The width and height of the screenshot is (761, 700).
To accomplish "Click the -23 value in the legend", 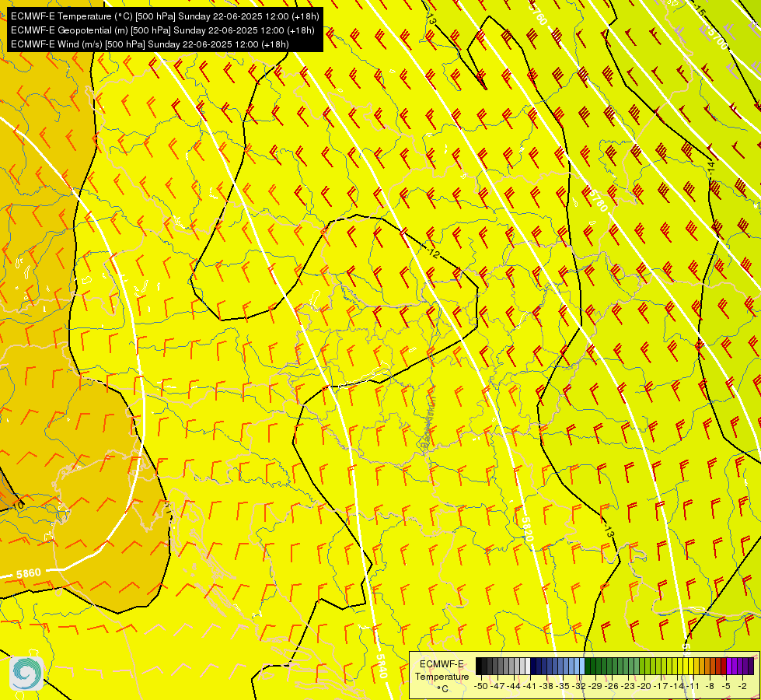I will coord(628,687).
